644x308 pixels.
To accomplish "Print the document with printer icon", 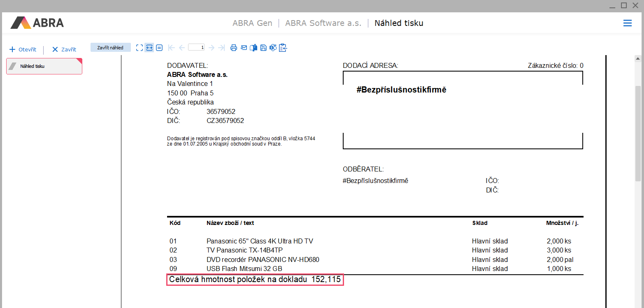I will pyautogui.click(x=234, y=48).
